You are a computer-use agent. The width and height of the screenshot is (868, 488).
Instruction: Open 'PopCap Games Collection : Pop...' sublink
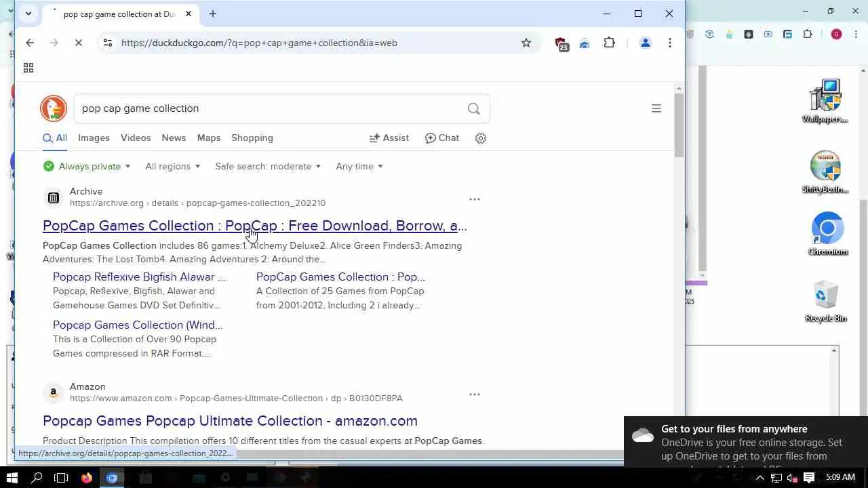point(340,277)
